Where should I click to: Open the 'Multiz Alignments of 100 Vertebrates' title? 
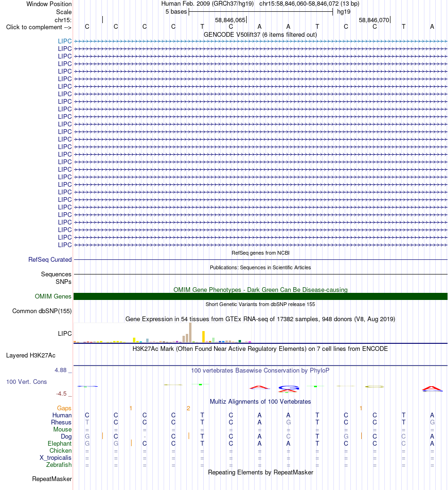click(x=260, y=401)
